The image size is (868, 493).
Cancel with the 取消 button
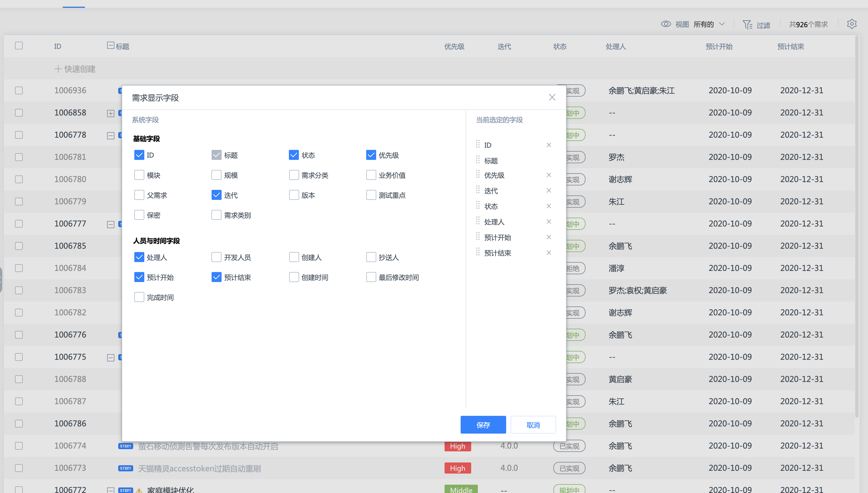coord(533,425)
